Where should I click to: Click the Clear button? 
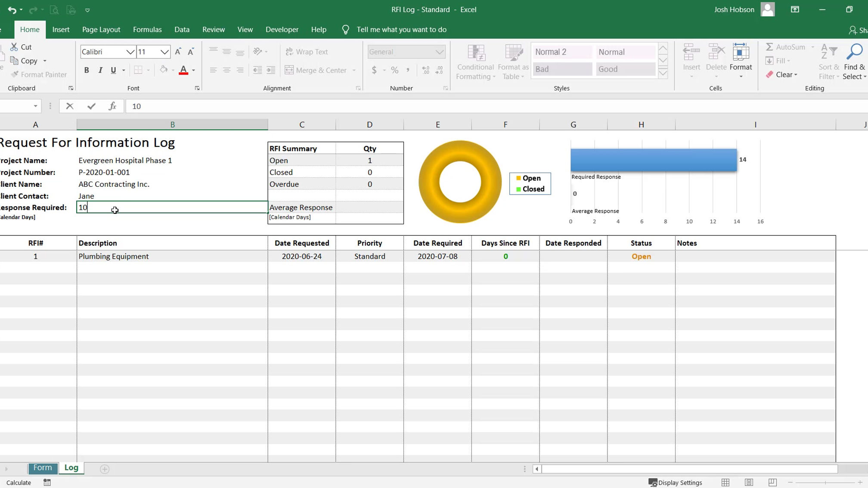tap(781, 74)
